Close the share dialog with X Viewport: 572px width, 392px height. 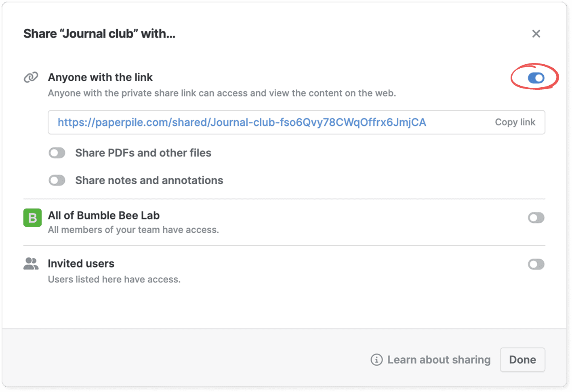point(536,34)
